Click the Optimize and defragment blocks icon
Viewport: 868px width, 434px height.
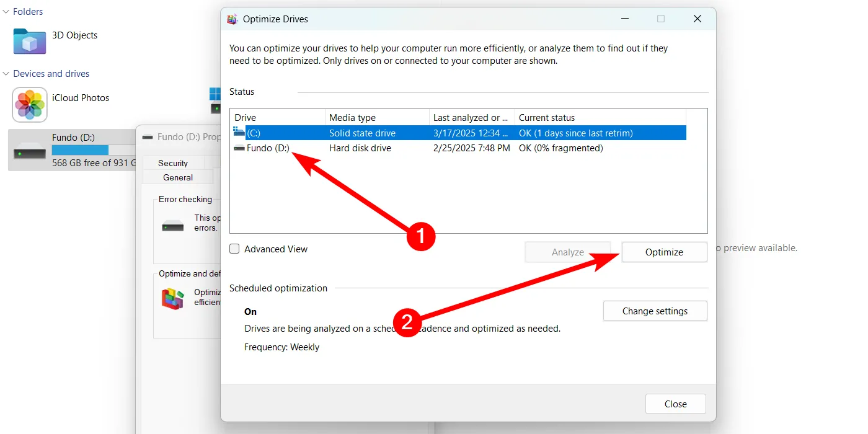[173, 298]
